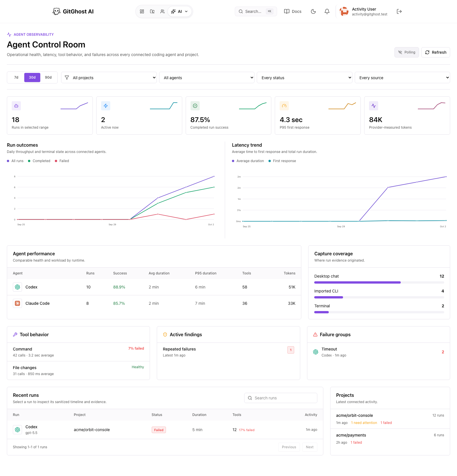Click the Repeated failures count badge
This screenshot has width=457, height=476.
[x=291, y=350]
